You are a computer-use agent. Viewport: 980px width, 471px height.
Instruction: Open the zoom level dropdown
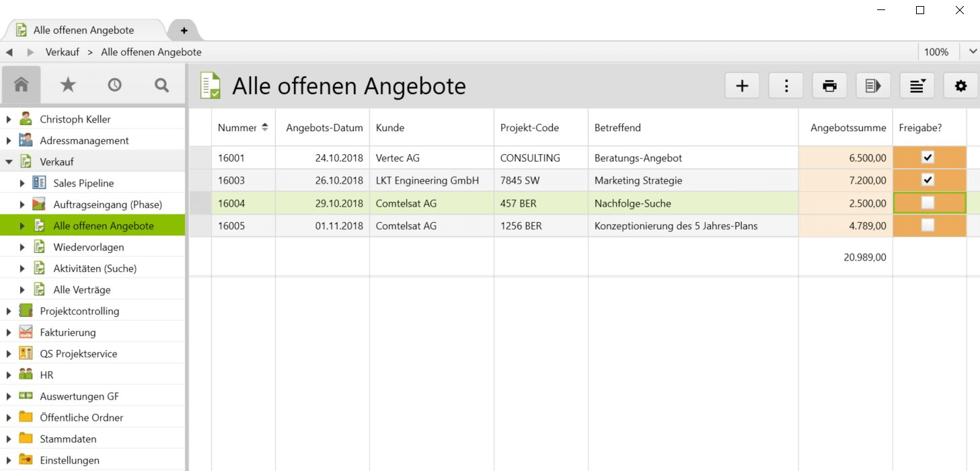(973, 51)
